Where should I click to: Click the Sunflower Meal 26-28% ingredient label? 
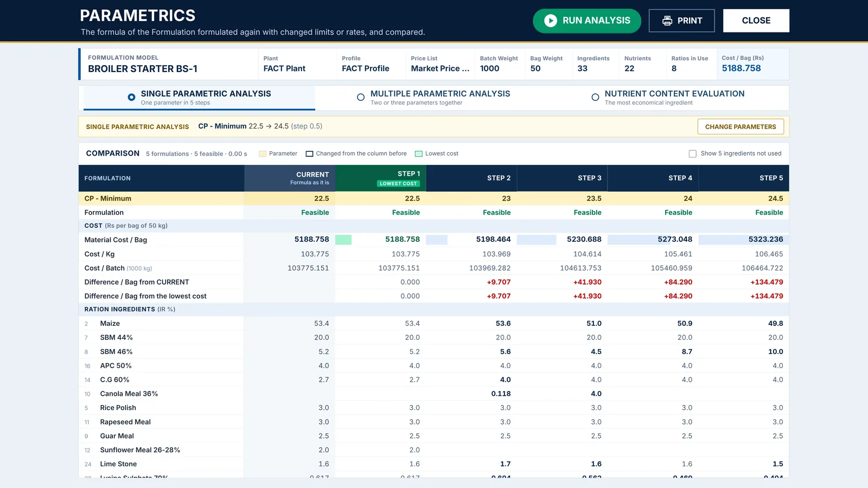(140, 450)
